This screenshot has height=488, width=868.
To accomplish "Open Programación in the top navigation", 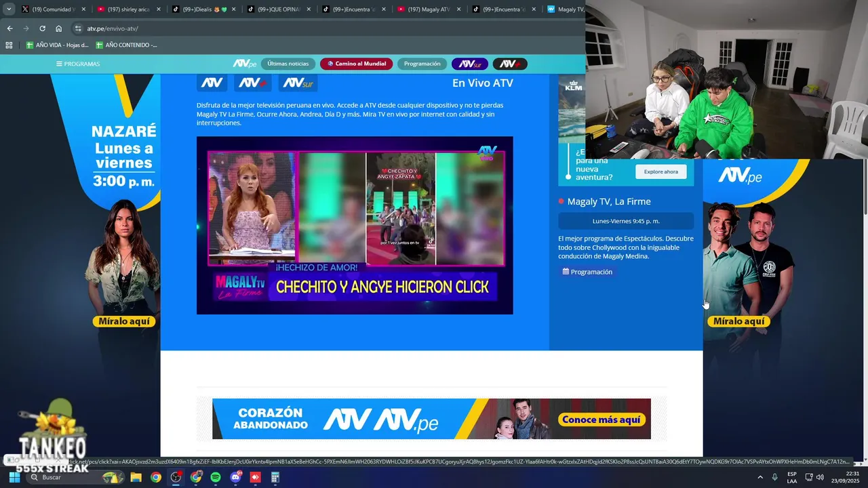I will [x=422, y=64].
